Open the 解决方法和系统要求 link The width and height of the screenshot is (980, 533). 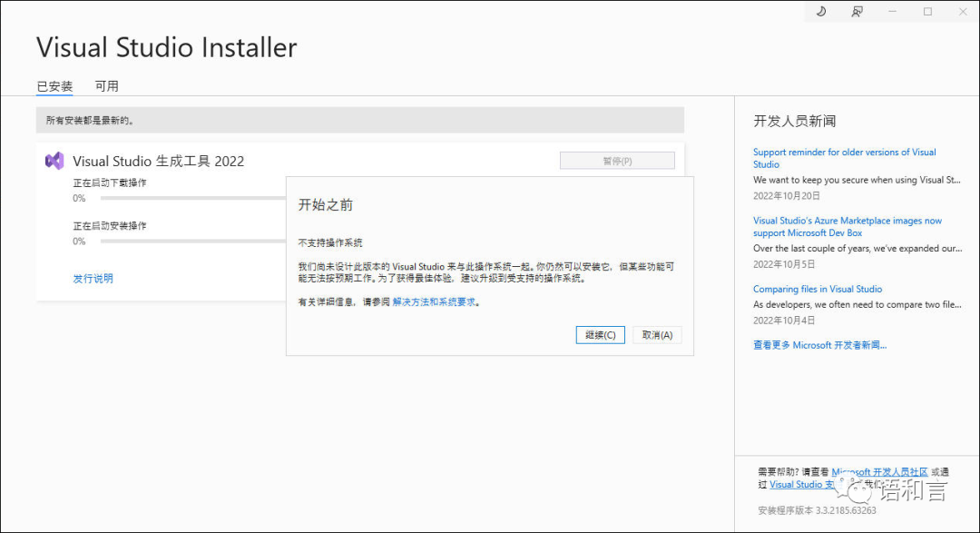tap(434, 302)
